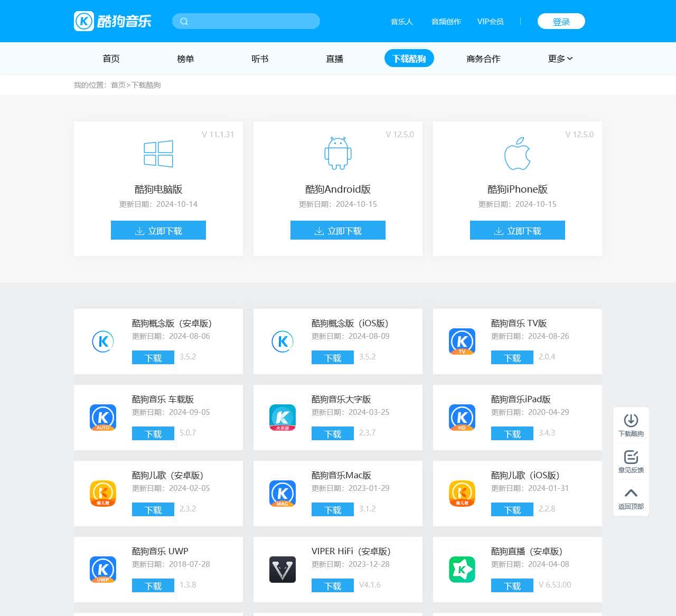This screenshot has width=676, height=616.
Task: Download 酷狗音乐 UWP
Action: 153,586
